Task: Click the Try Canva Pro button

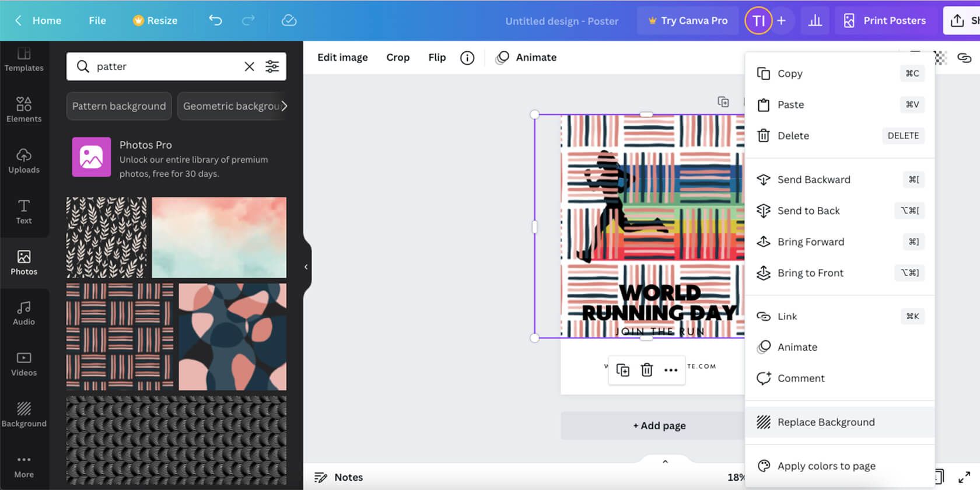Action: click(688, 20)
